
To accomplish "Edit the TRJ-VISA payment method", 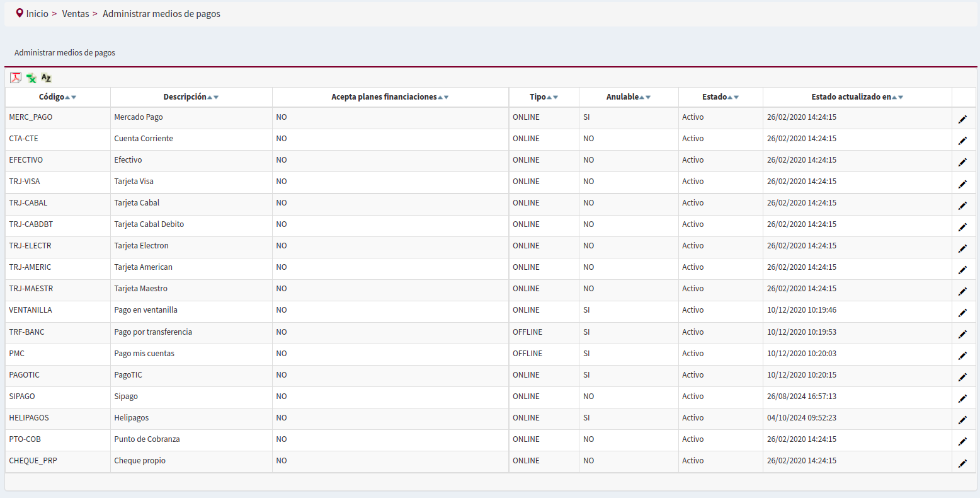I will tap(962, 183).
